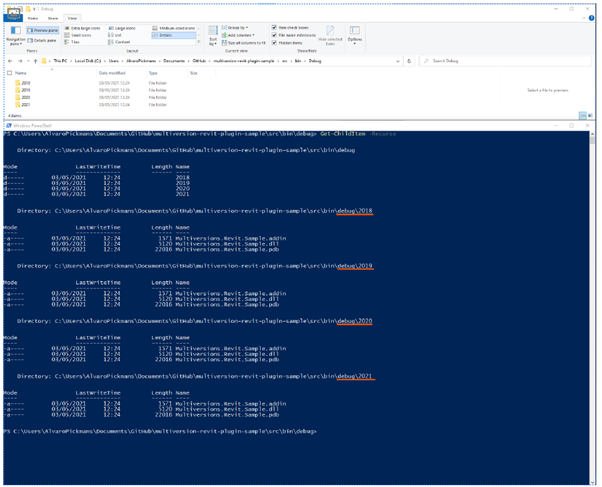Switch to the Home ribbon tab
The image size is (602, 487).
(x=33, y=18)
